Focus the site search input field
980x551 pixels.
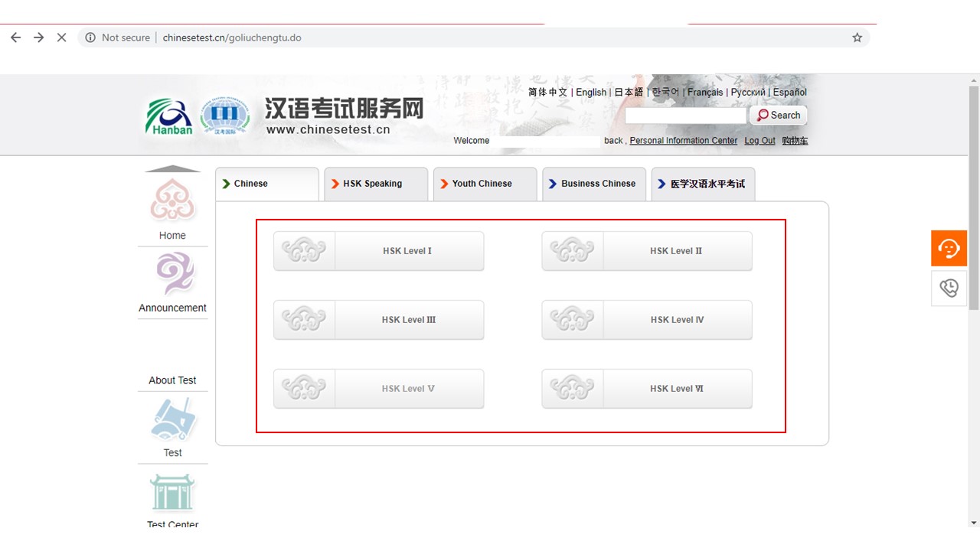[x=685, y=116]
